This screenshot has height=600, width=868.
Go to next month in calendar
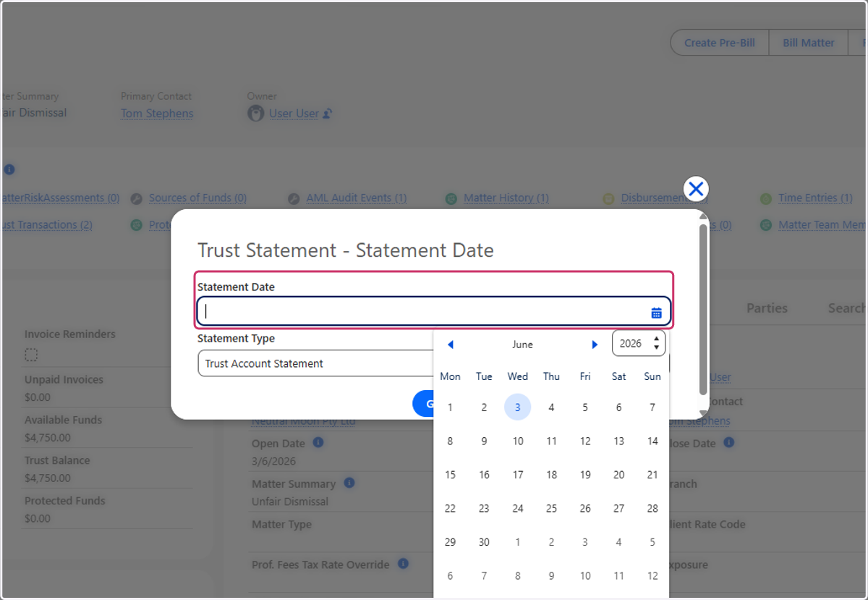595,345
